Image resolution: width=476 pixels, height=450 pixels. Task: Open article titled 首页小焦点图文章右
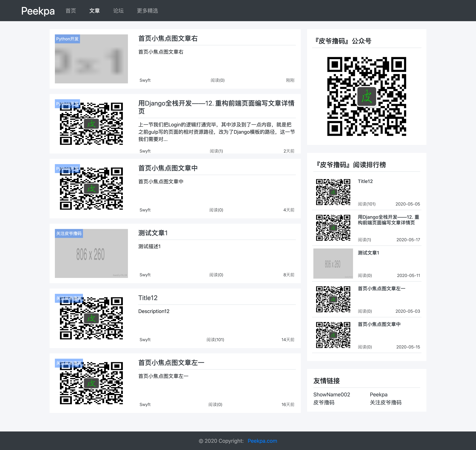pos(168,38)
